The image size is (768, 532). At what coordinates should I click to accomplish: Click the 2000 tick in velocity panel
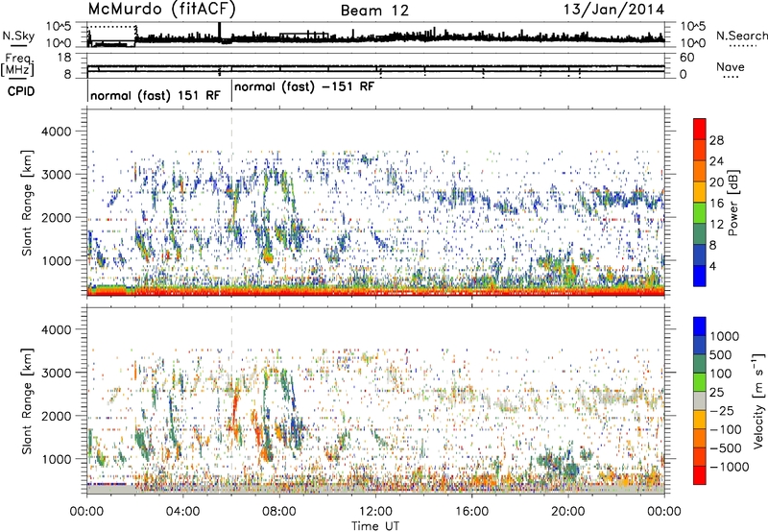(56, 416)
